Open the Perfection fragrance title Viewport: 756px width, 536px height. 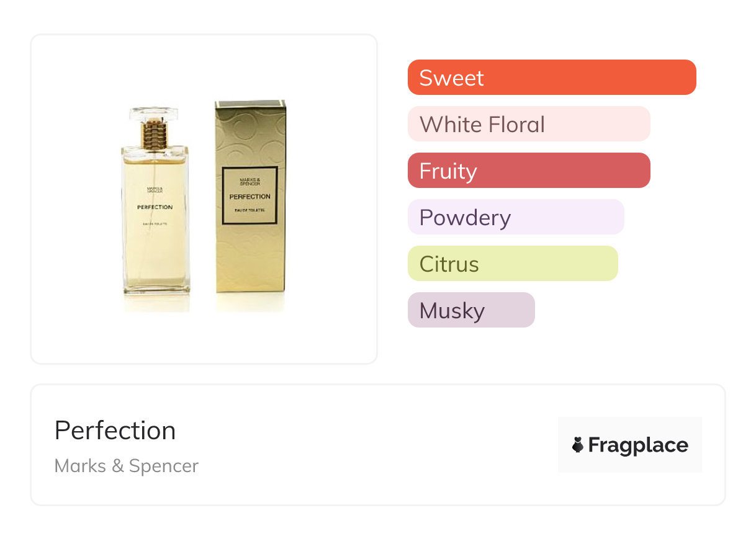tap(115, 431)
